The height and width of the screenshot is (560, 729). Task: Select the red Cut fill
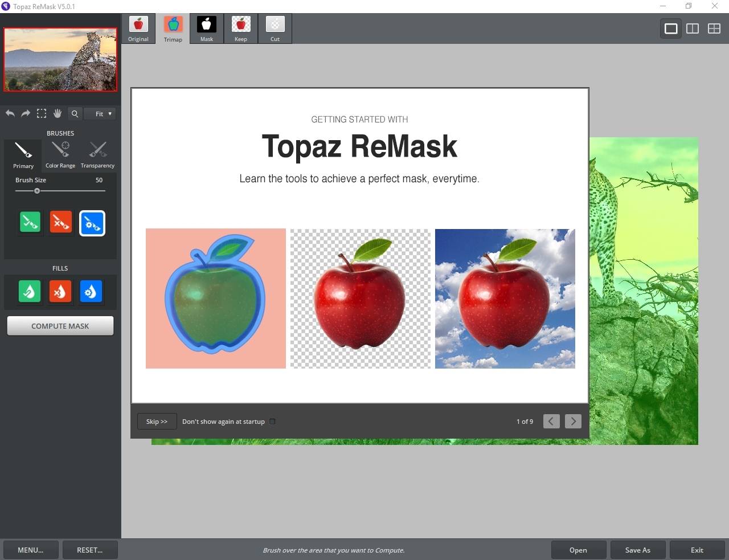pos(60,291)
